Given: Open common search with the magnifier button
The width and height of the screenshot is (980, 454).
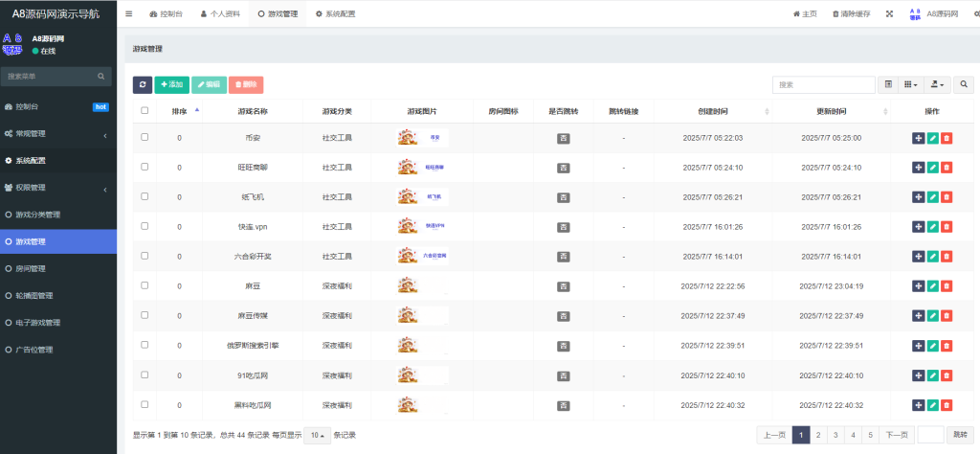Looking at the screenshot, I should tap(964, 84).
